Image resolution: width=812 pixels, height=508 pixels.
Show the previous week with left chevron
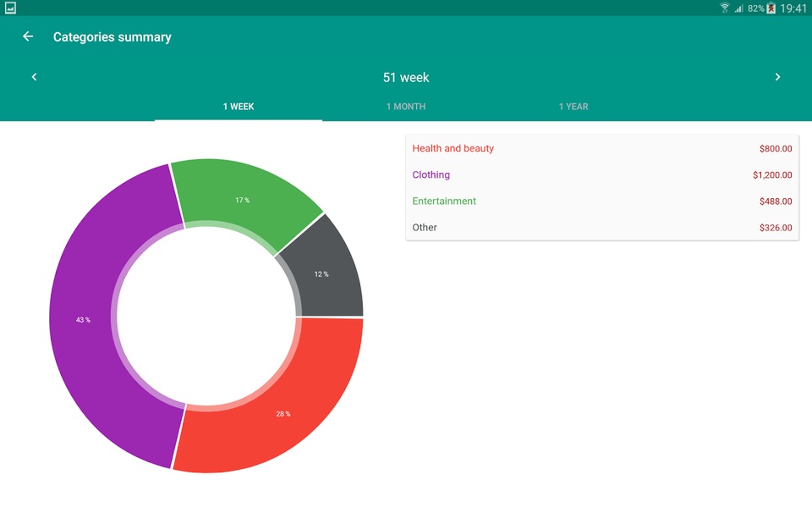click(34, 77)
